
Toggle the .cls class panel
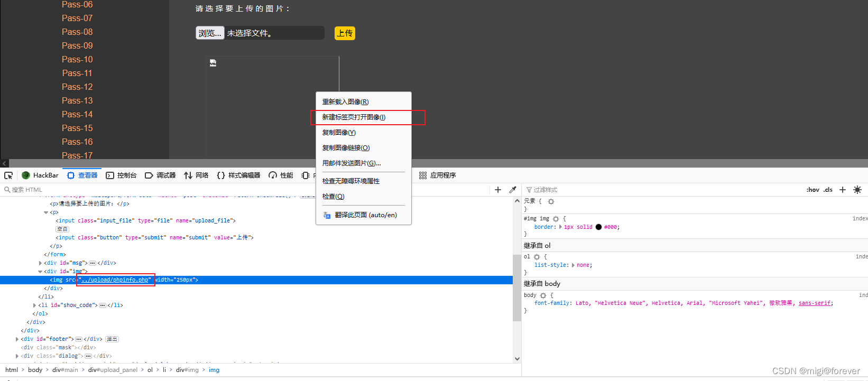pos(828,190)
